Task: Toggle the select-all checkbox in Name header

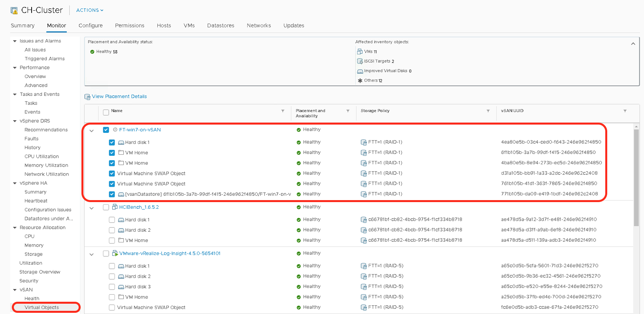Action: (106, 112)
